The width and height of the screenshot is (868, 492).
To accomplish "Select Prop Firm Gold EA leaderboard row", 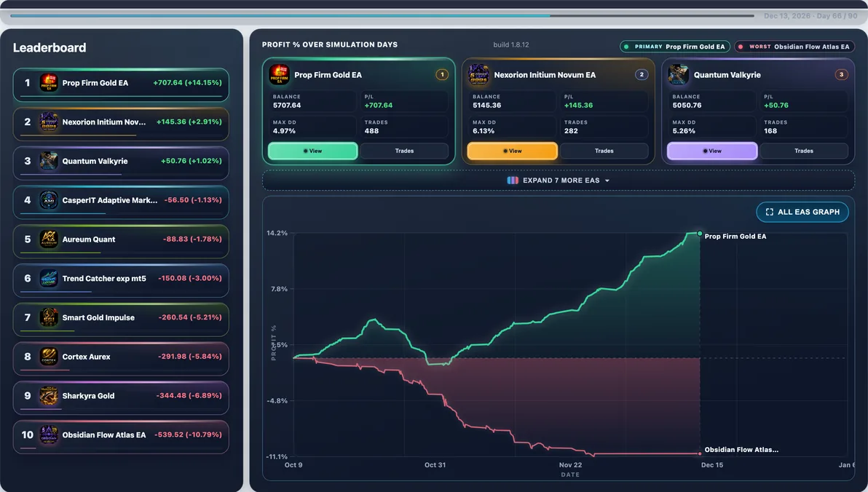I will pos(121,84).
